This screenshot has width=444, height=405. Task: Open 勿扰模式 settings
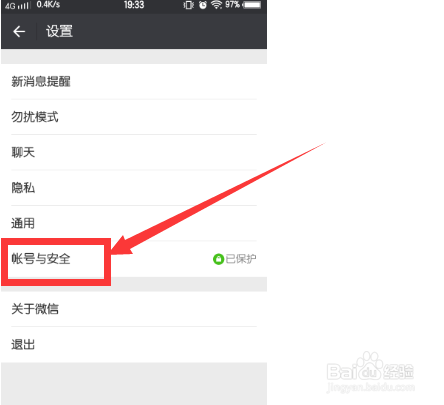tap(134, 117)
